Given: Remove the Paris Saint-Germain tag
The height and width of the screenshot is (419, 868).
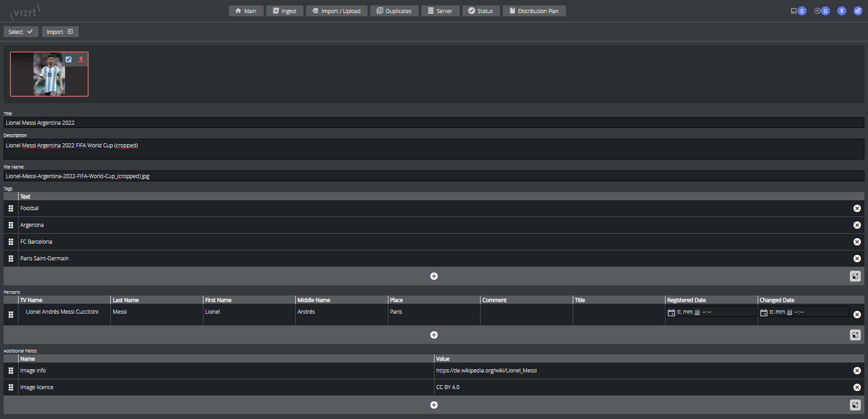Looking at the screenshot, I should [x=857, y=259].
